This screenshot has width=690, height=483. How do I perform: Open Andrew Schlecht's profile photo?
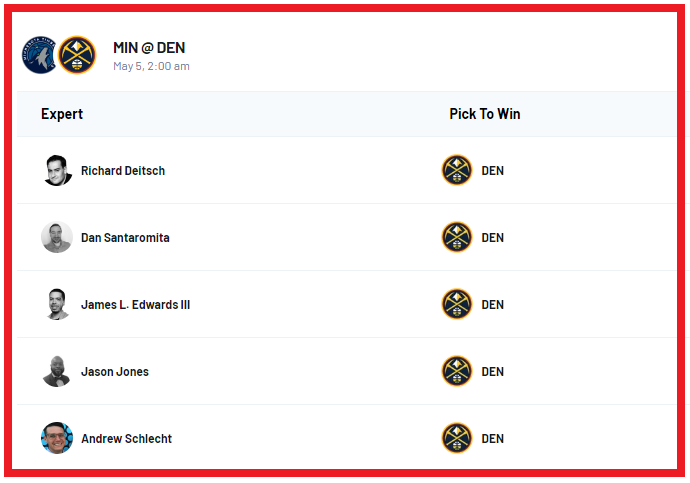pos(57,438)
